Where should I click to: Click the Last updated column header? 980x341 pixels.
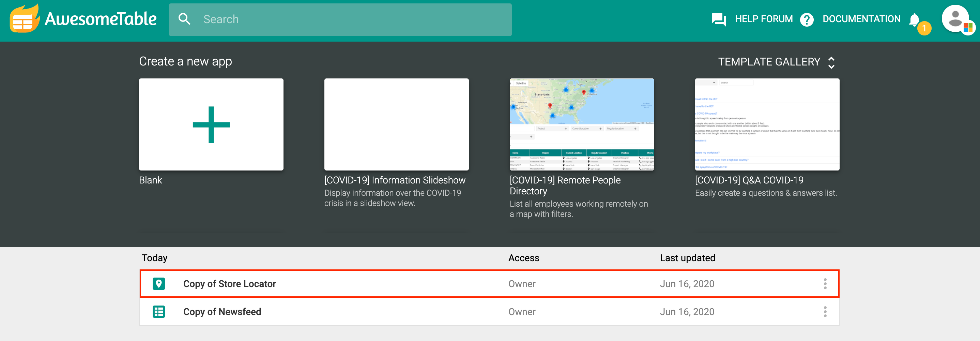click(687, 258)
